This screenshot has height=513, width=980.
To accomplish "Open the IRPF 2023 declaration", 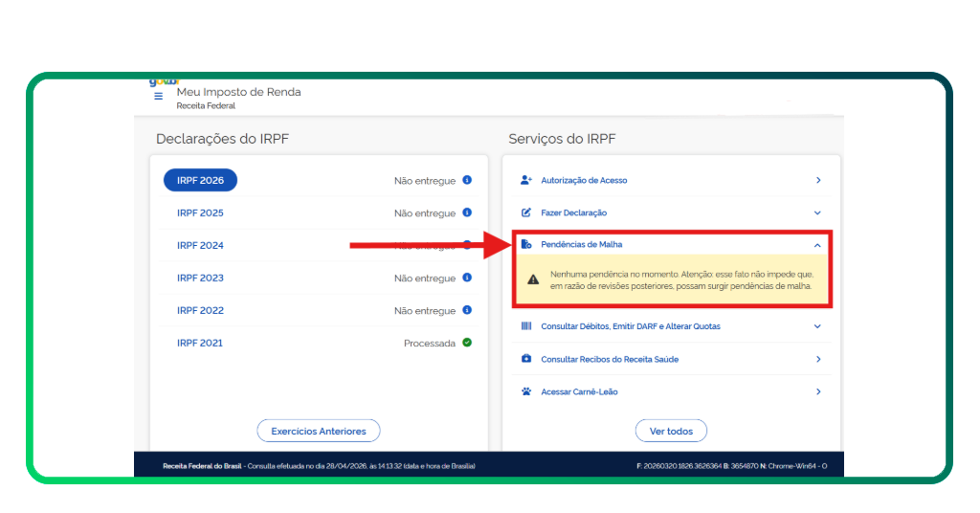I will (200, 279).
